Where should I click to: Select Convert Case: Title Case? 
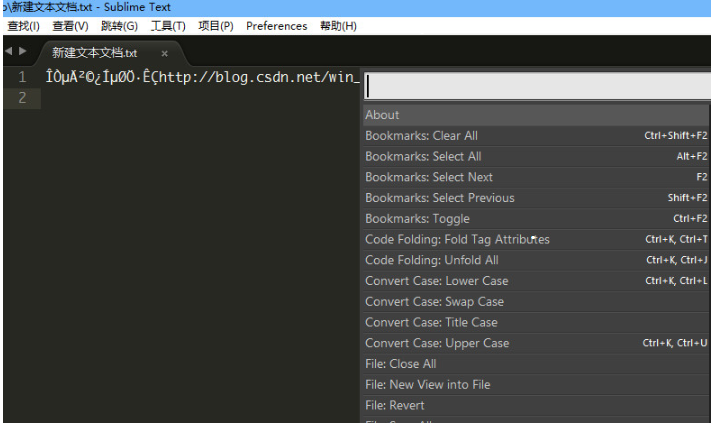tap(536, 323)
